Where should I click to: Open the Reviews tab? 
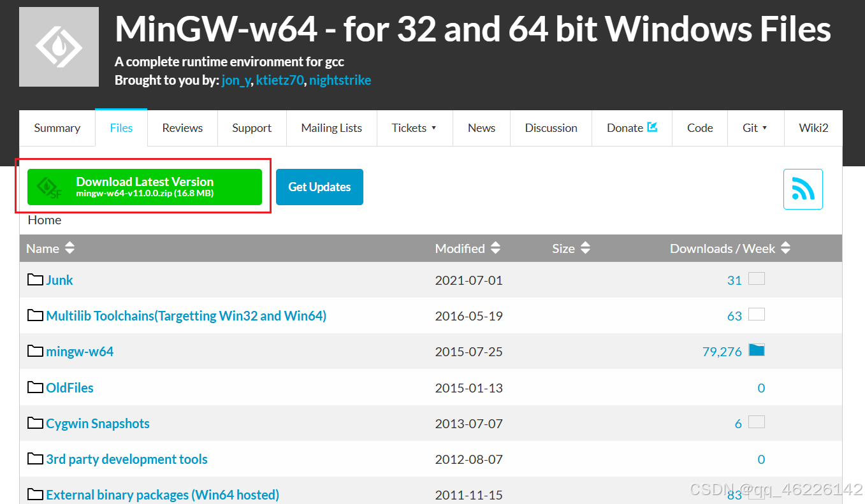[182, 128]
